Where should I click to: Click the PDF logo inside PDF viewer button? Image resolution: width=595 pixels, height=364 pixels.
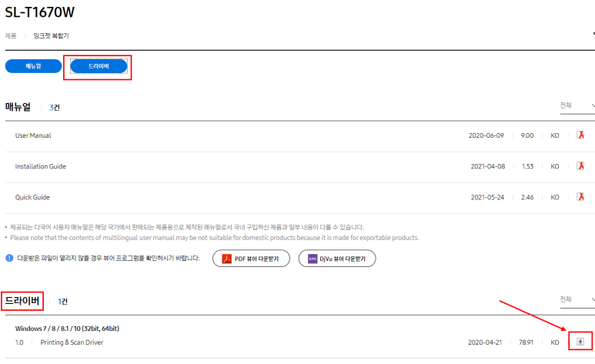[x=226, y=259]
